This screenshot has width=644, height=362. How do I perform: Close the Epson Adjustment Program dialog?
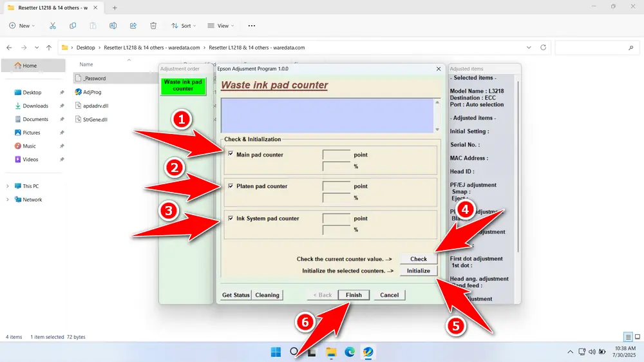(x=439, y=69)
